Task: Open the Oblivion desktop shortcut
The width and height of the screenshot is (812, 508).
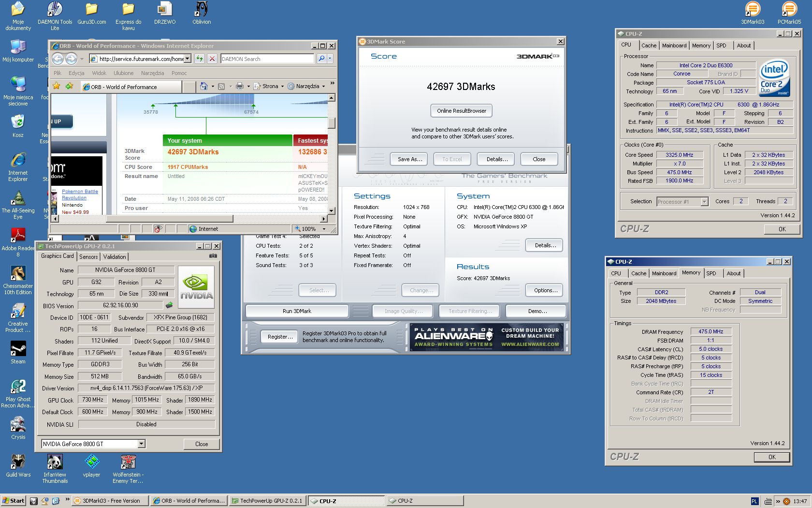Action: 202,13
